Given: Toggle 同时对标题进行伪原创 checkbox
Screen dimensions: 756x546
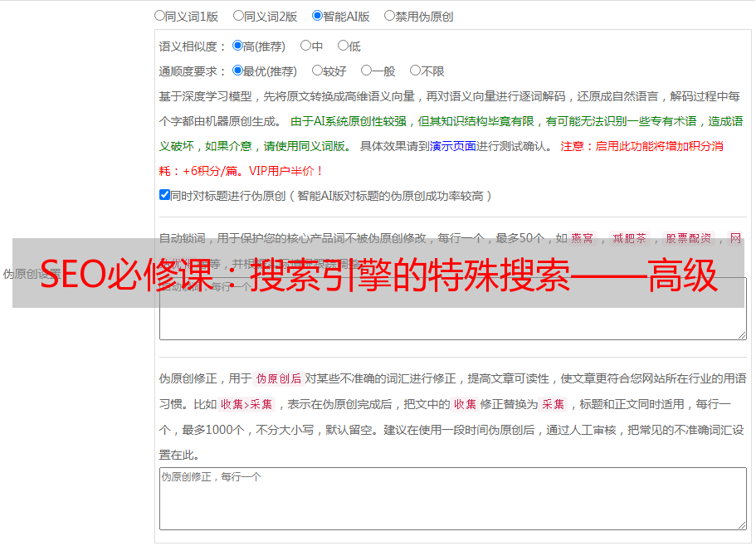Looking at the screenshot, I should tap(164, 195).
